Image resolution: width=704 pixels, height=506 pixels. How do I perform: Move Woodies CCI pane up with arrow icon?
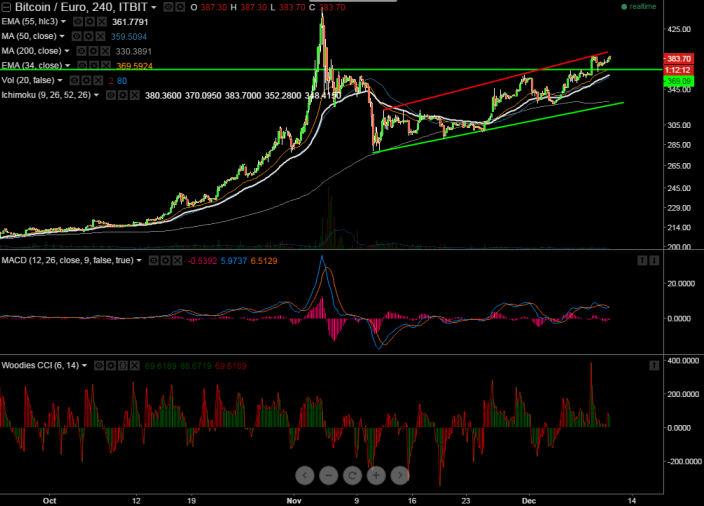click(x=654, y=365)
